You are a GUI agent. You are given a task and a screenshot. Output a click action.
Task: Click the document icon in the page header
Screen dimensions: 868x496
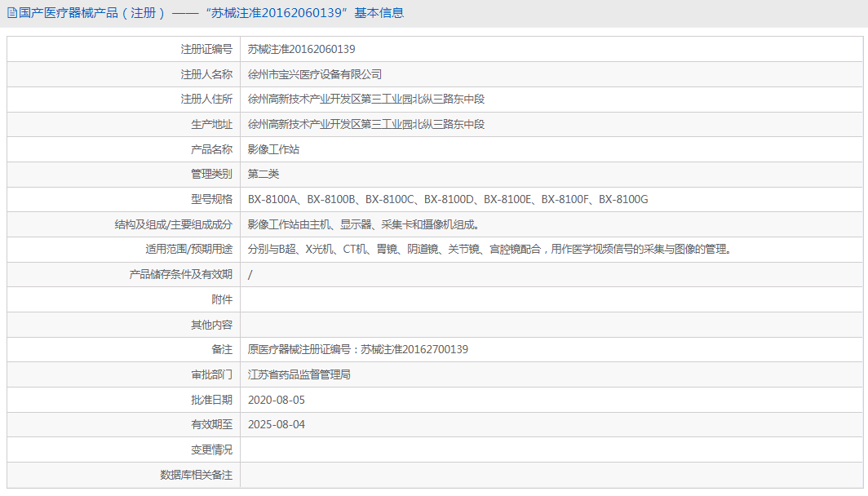(11, 13)
